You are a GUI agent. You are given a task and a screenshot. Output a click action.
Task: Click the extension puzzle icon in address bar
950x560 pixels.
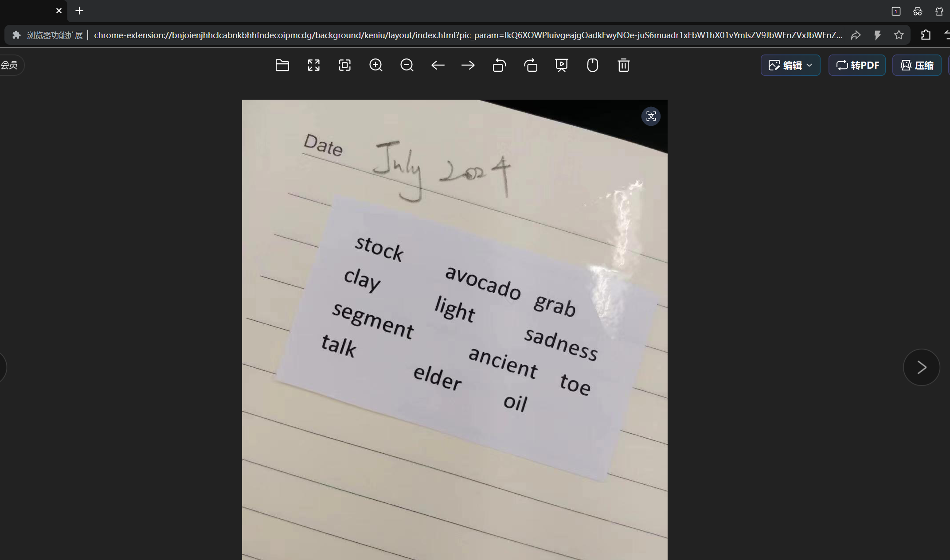16,35
